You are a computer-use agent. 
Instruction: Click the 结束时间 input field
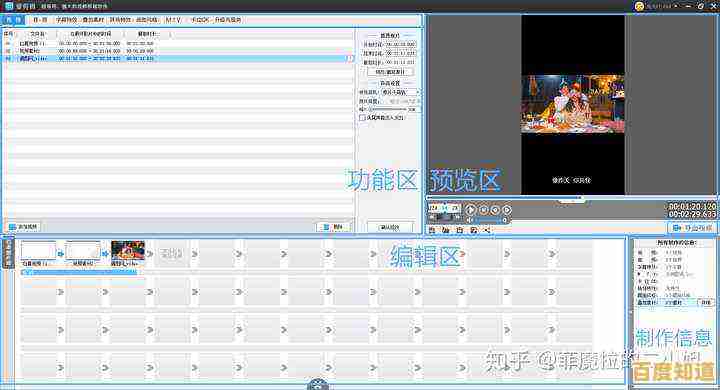400,53
